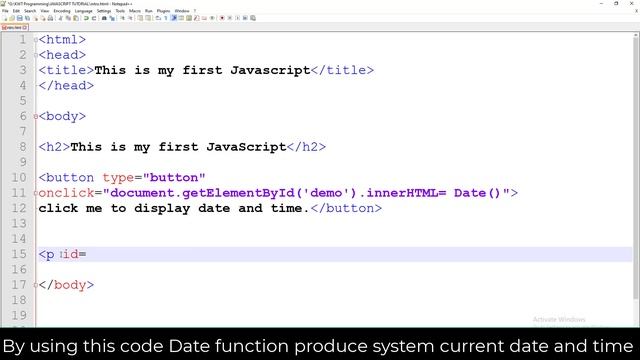The height and width of the screenshot is (360, 640).
Task: Toggle the highlighted indent guide button
Action: click(174, 18)
